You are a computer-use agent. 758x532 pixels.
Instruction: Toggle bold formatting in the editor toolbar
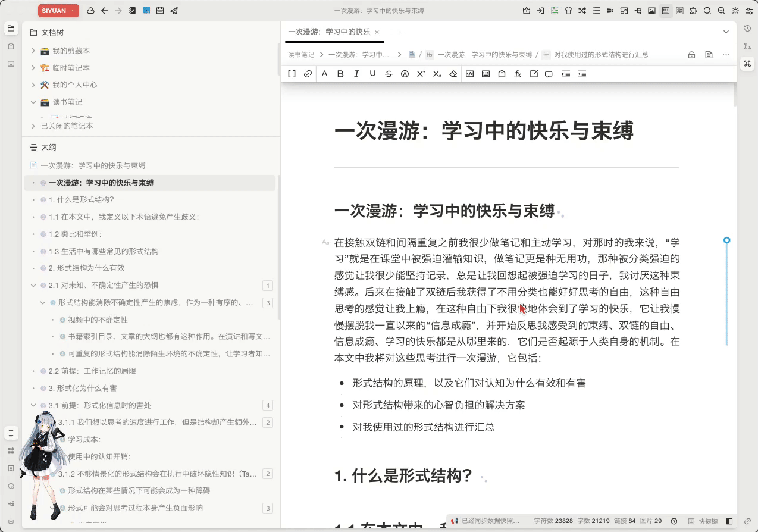click(340, 74)
